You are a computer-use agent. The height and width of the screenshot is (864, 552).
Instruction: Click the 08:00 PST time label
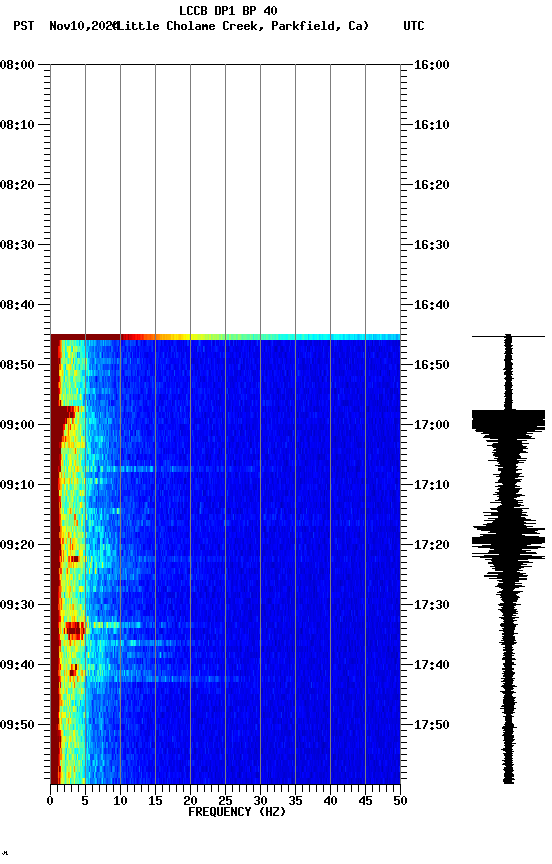click(17, 65)
